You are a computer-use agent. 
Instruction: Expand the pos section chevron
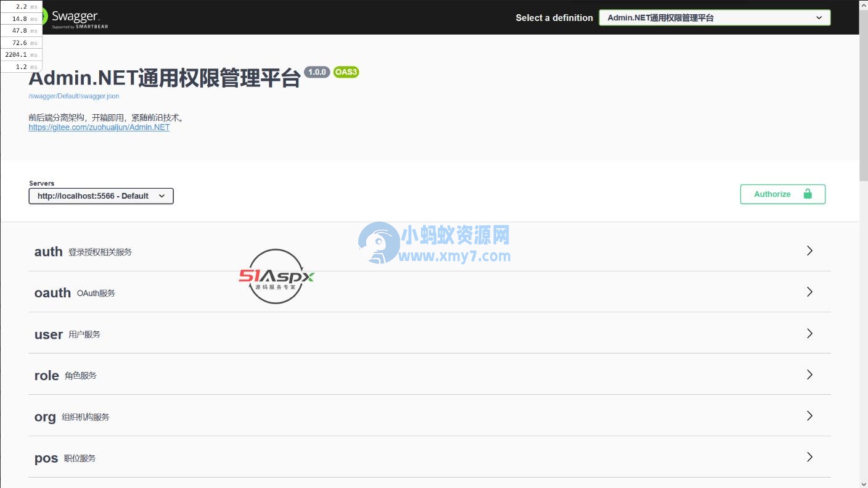[810, 457]
